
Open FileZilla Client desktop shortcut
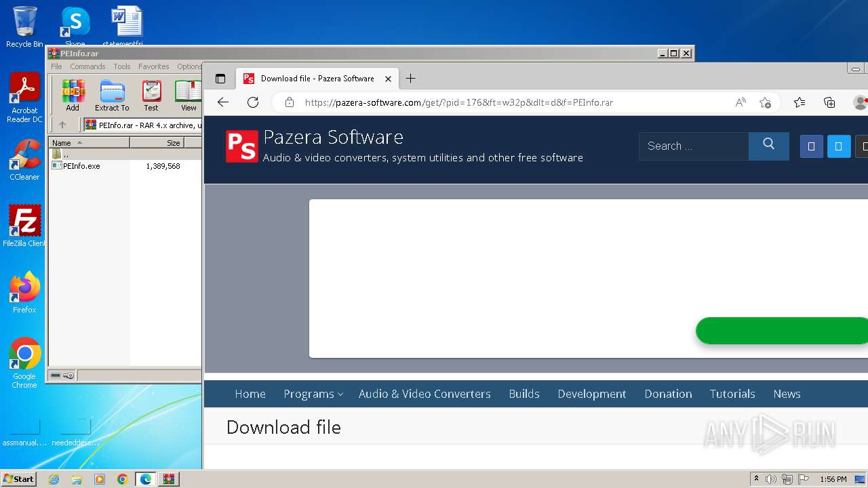tap(24, 226)
